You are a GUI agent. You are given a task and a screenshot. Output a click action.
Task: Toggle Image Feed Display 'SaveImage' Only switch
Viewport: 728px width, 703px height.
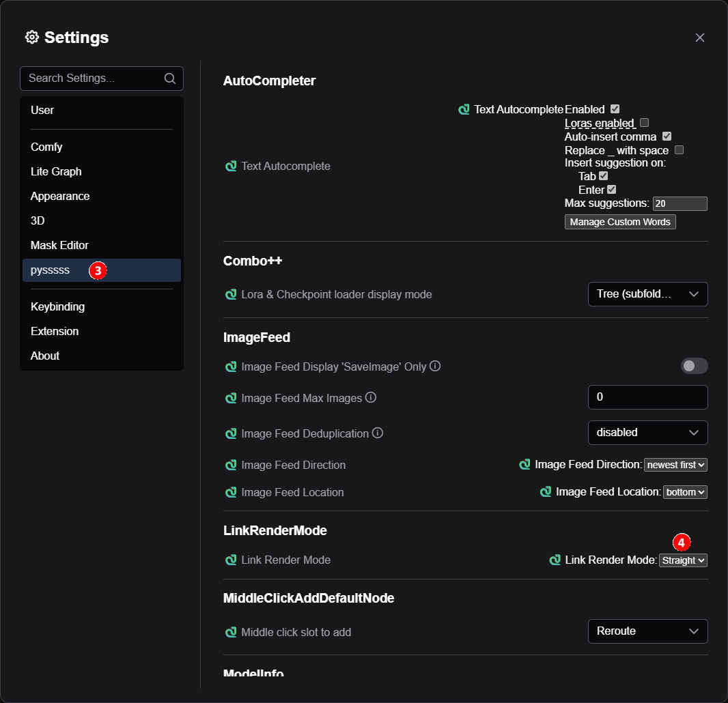coord(694,366)
